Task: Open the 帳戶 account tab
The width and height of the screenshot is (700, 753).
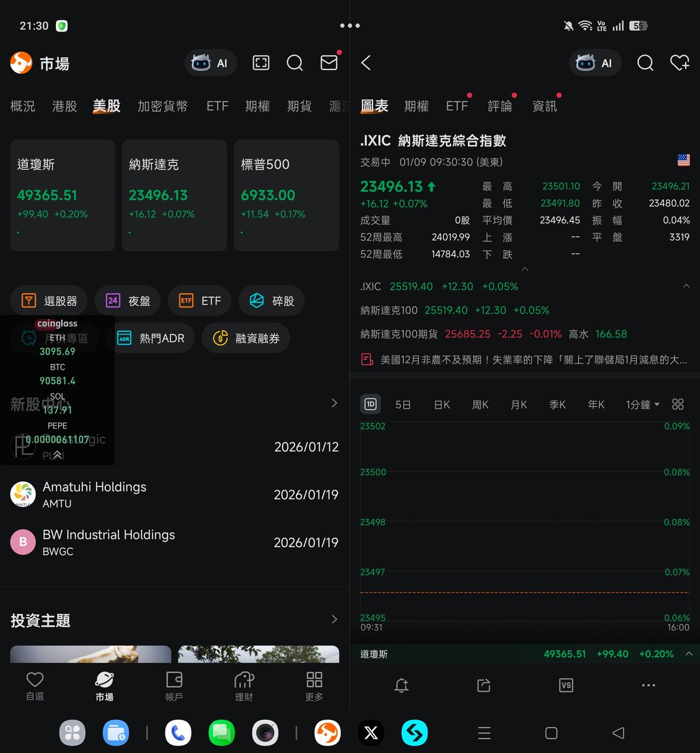Action: tap(174, 686)
